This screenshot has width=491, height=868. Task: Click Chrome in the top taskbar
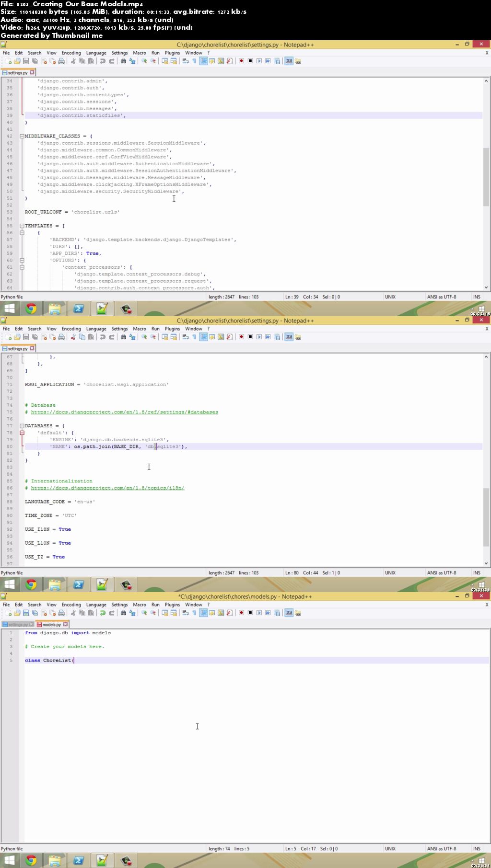[x=31, y=309]
